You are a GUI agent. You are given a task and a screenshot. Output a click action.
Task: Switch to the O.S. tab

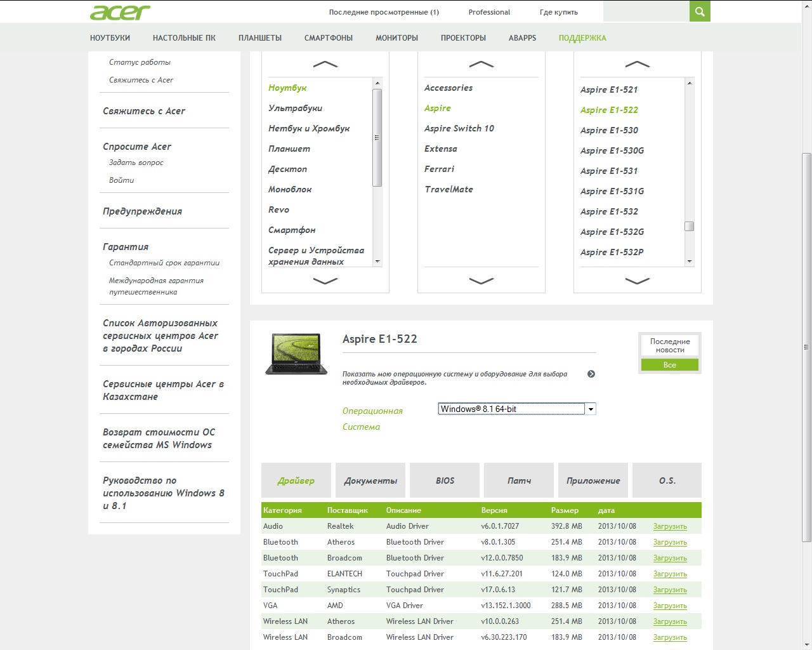(667, 481)
